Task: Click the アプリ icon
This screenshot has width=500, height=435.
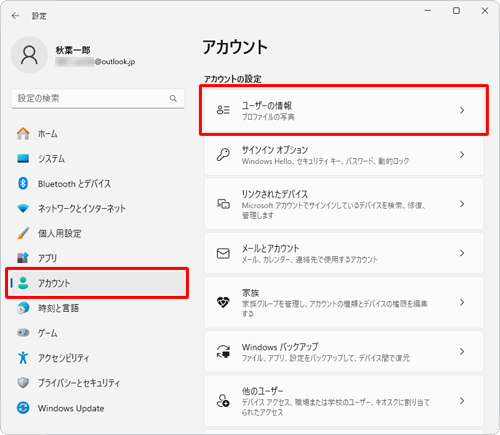Action: [x=23, y=258]
